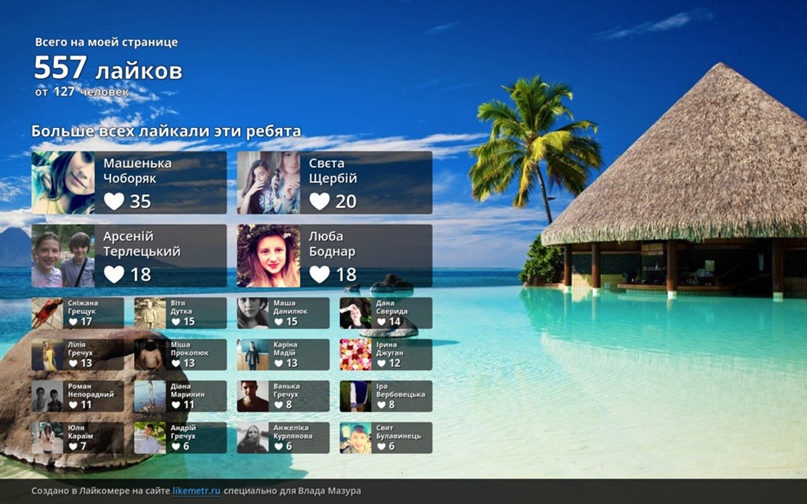
Task: Click the heart icon on Света Щербій's card
Action: point(320,201)
